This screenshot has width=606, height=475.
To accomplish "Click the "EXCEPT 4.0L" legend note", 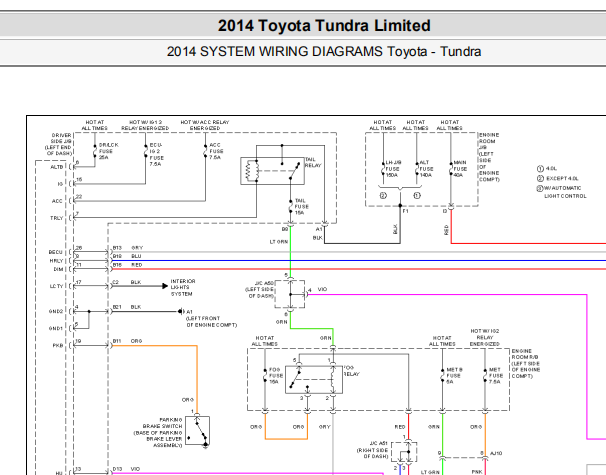I will (x=562, y=179).
